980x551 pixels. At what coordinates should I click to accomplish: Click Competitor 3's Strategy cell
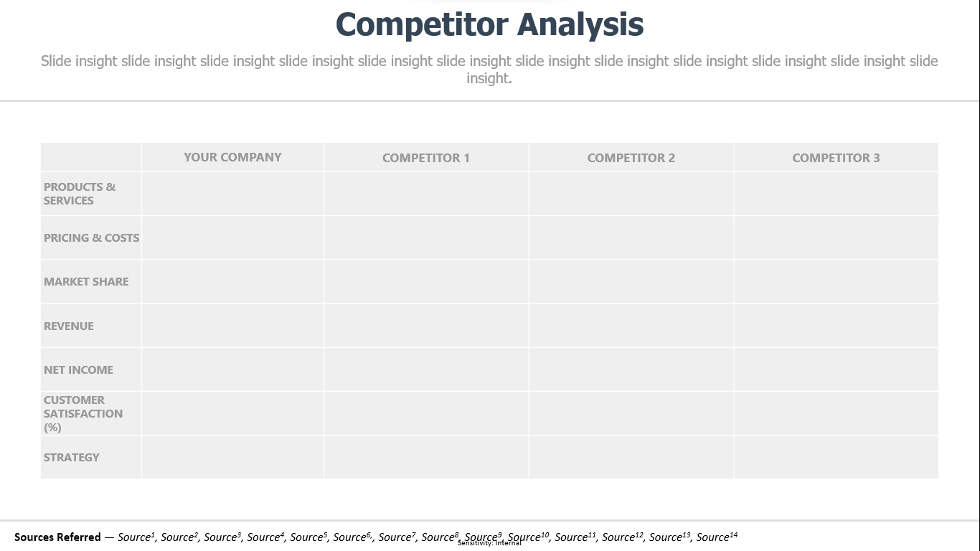coord(836,457)
